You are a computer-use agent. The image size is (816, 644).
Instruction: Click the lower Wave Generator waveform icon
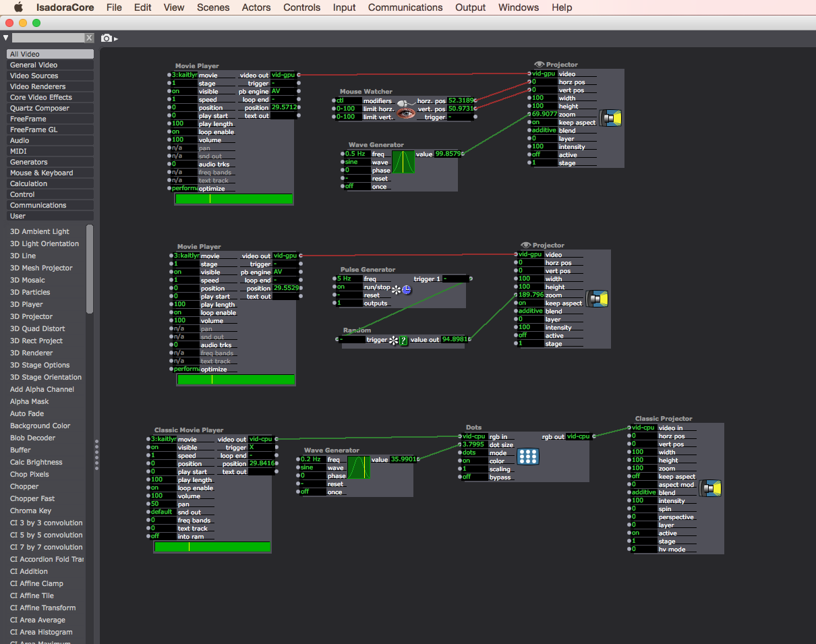(x=359, y=467)
